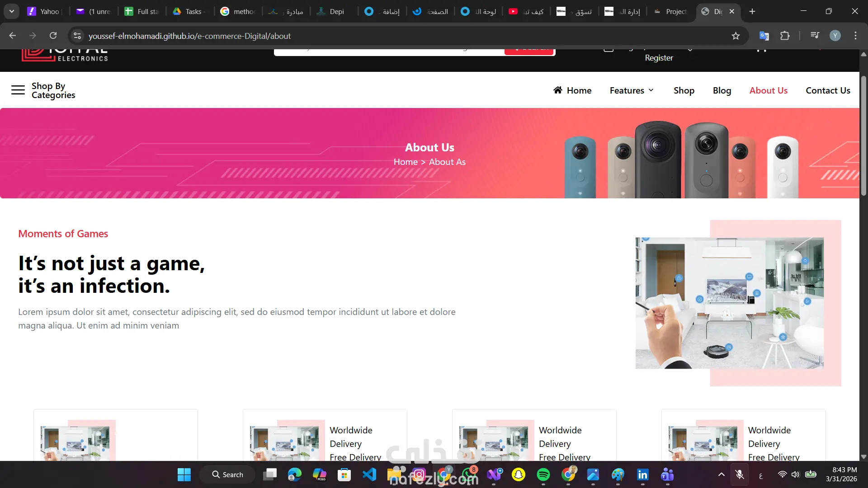Toggle the muted microphone tray icon

point(740,474)
